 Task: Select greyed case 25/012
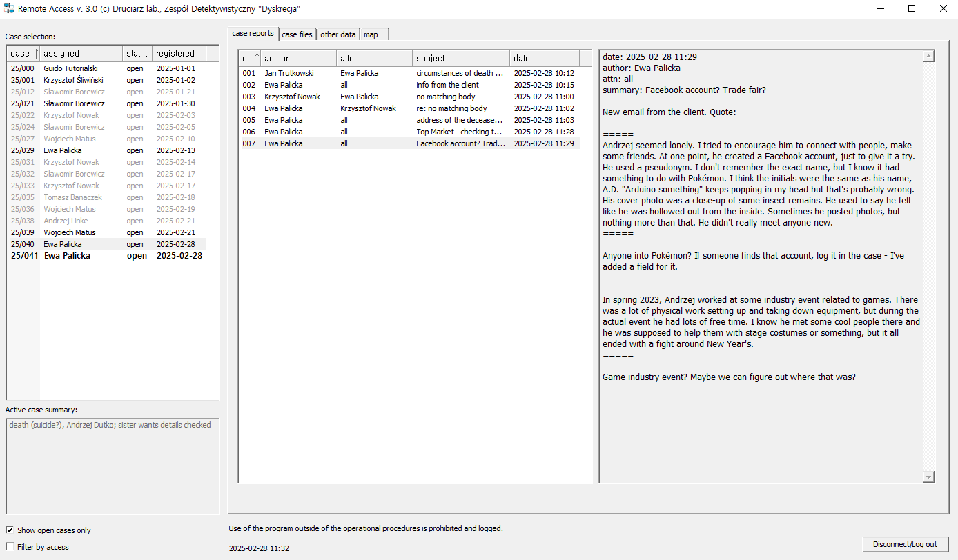tap(107, 92)
